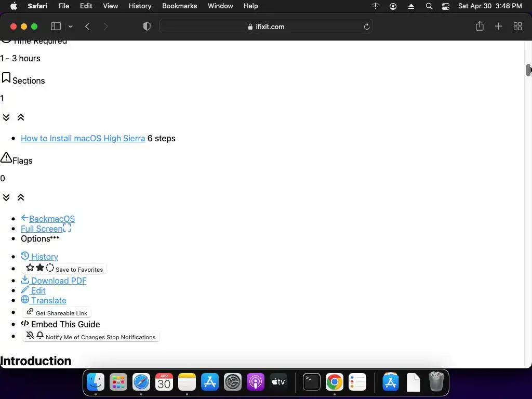
Task: Open Spotlight search in menu bar
Action: (x=429, y=6)
